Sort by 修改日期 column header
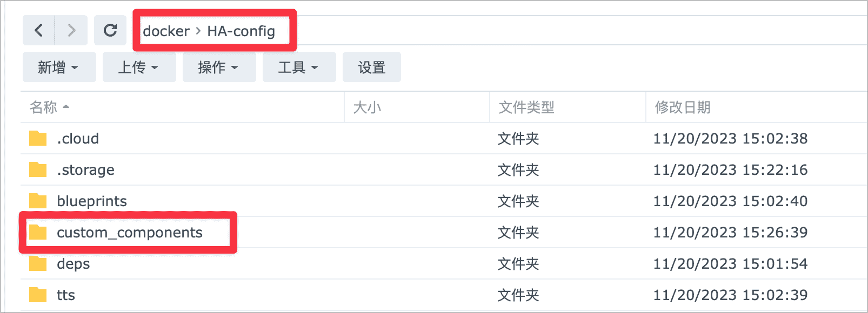868x313 pixels. (683, 107)
